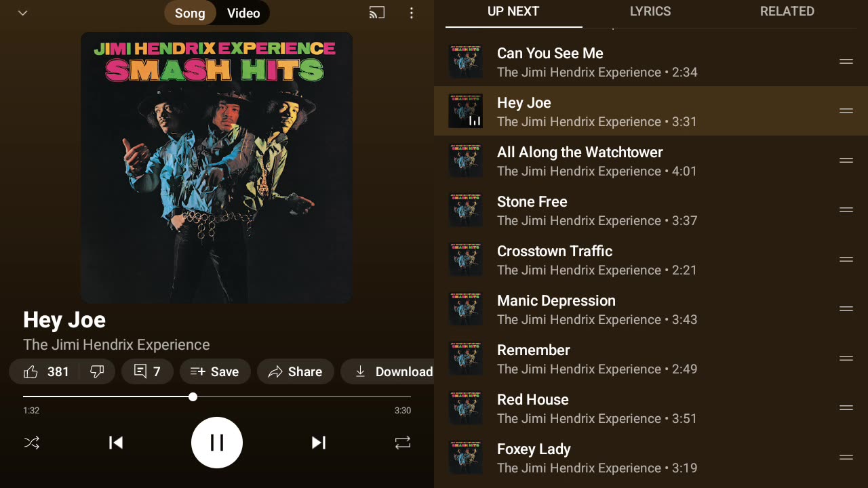Click the song progress bar
This screenshot has height=488, width=868.
[x=271, y=396]
